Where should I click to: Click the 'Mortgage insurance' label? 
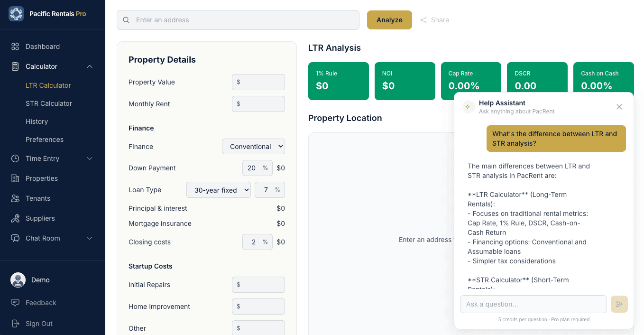click(x=160, y=223)
